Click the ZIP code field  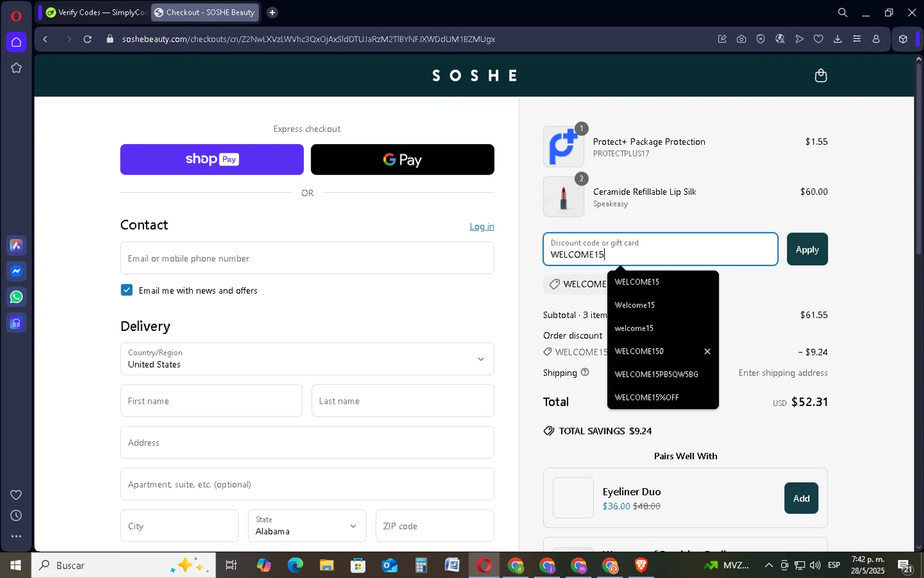click(x=435, y=526)
